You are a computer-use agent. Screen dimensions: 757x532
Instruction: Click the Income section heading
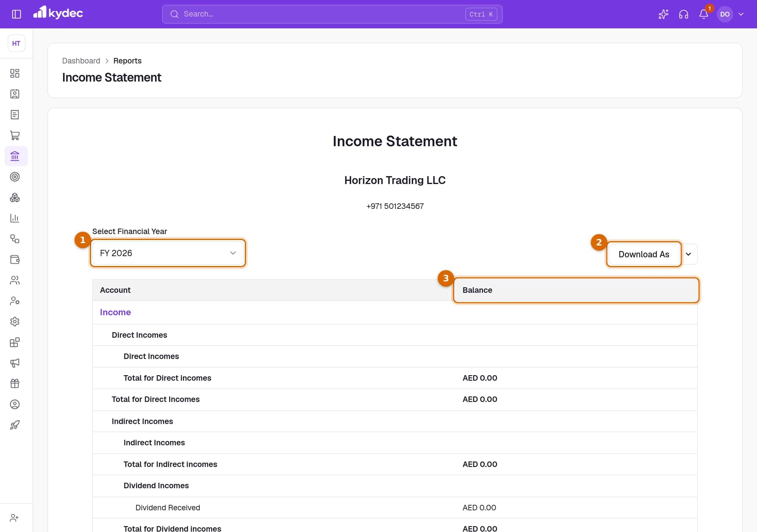pos(115,312)
